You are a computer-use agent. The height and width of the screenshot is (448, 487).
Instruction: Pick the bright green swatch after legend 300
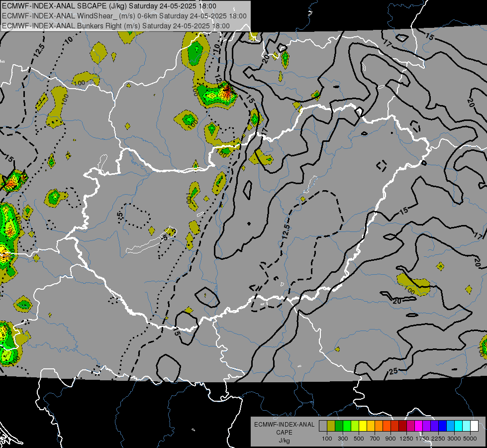(x=347, y=426)
